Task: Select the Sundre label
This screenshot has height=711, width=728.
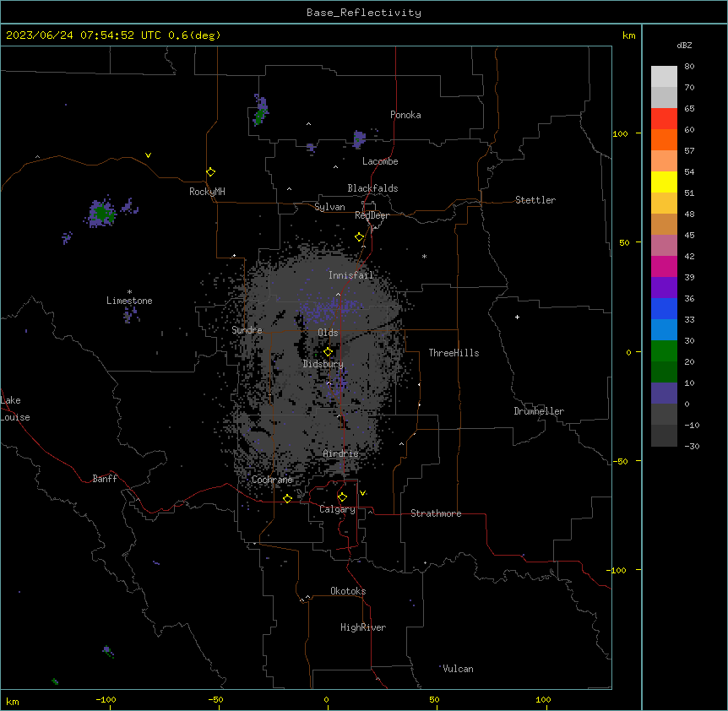Action: pos(247,330)
